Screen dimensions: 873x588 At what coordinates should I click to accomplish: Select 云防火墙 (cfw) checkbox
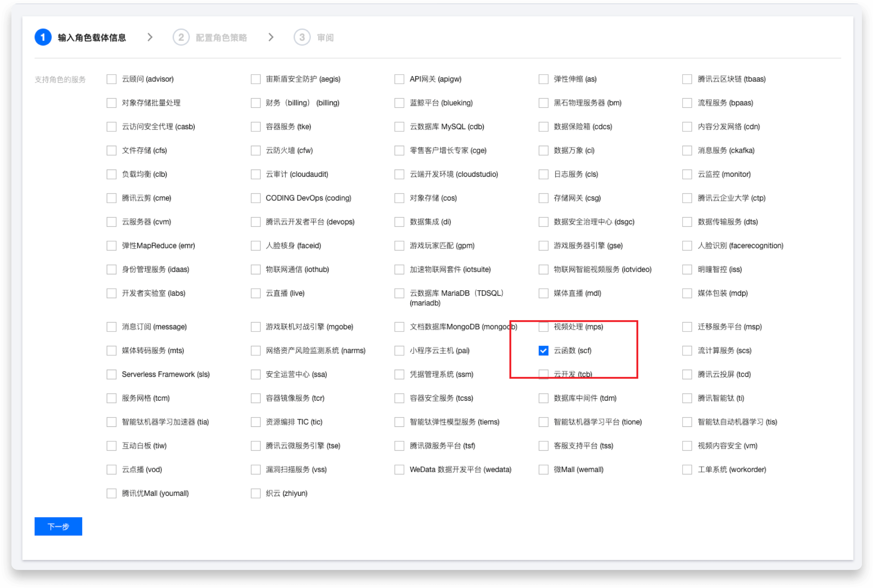[x=255, y=150]
